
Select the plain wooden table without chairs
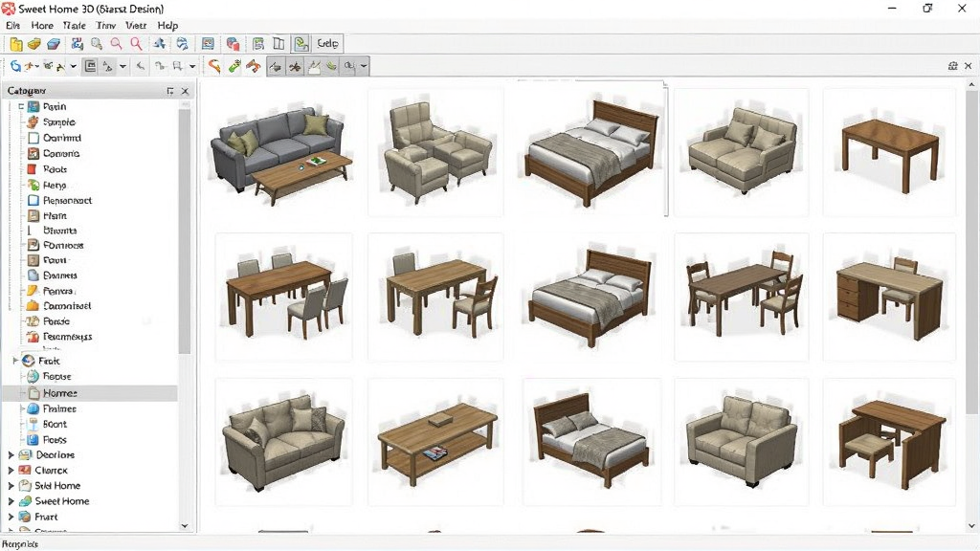(889, 152)
